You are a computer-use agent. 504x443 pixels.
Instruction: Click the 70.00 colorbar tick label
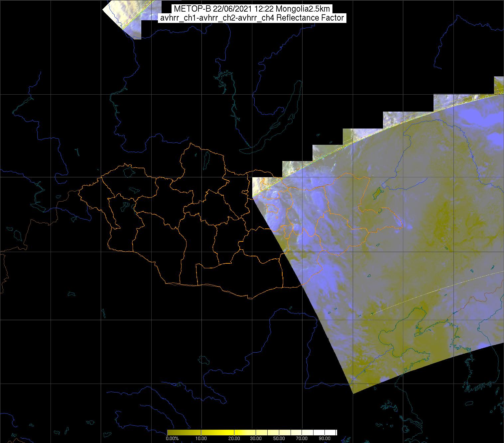(x=302, y=439)
